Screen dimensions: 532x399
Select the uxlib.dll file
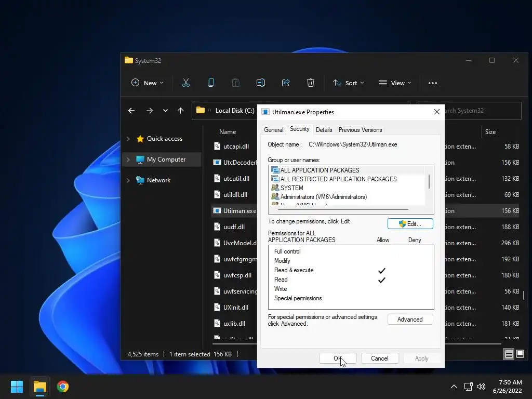point(234,324)
